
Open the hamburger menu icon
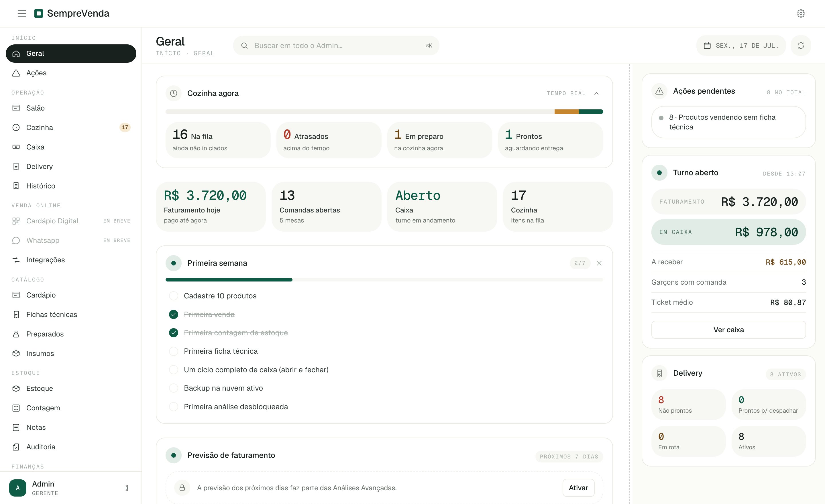click(22, 13)
